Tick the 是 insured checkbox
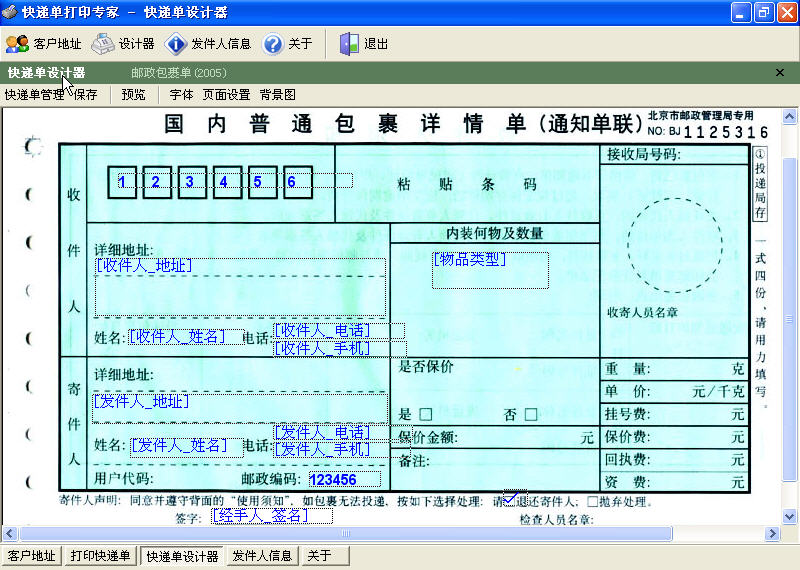The image size is (800, 570). point(426,414)
